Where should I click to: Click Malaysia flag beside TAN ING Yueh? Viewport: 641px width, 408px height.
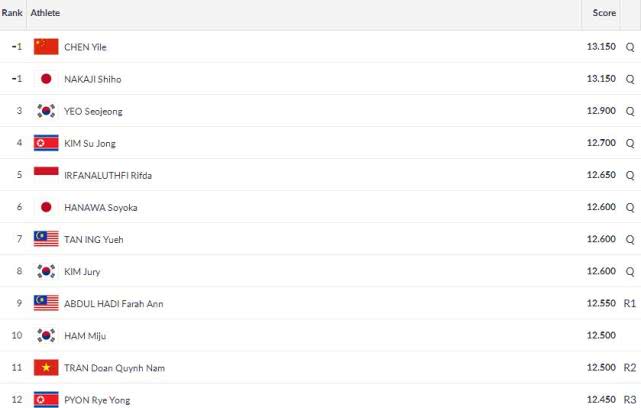pos(46,239)
